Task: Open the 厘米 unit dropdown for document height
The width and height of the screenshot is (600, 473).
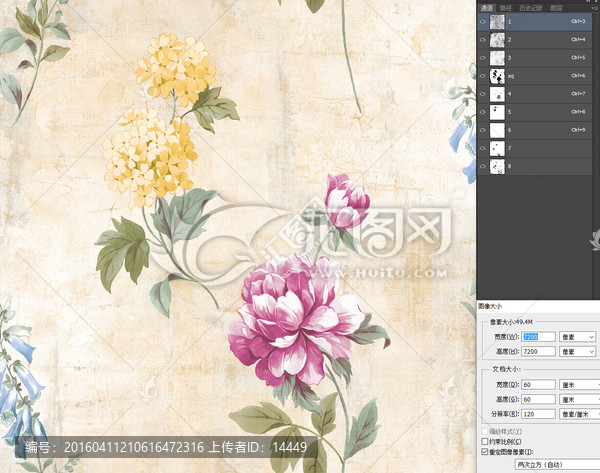Action: coord(579,399)
